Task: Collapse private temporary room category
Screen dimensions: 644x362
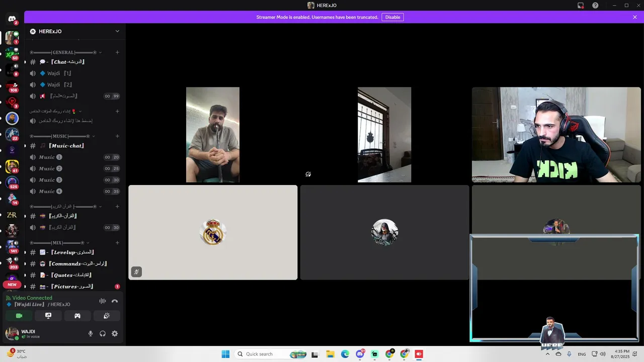Action: click(x=55, y=111)
